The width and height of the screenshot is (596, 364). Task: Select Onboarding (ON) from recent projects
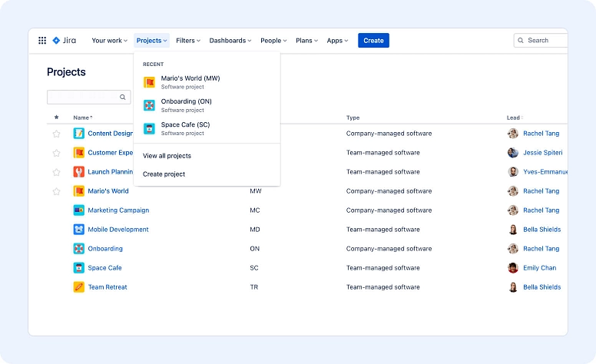(x=186, y=101)
